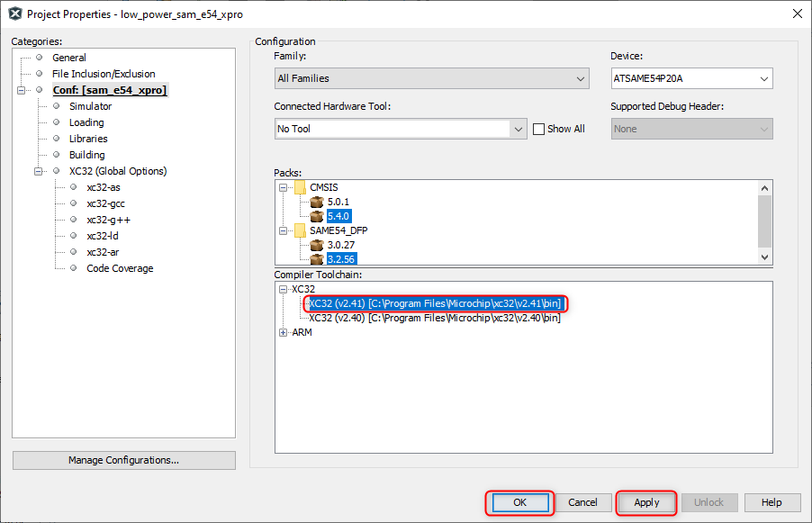Click the Manage Configurations button
The image size is (812, 523).
click(123, 460)
